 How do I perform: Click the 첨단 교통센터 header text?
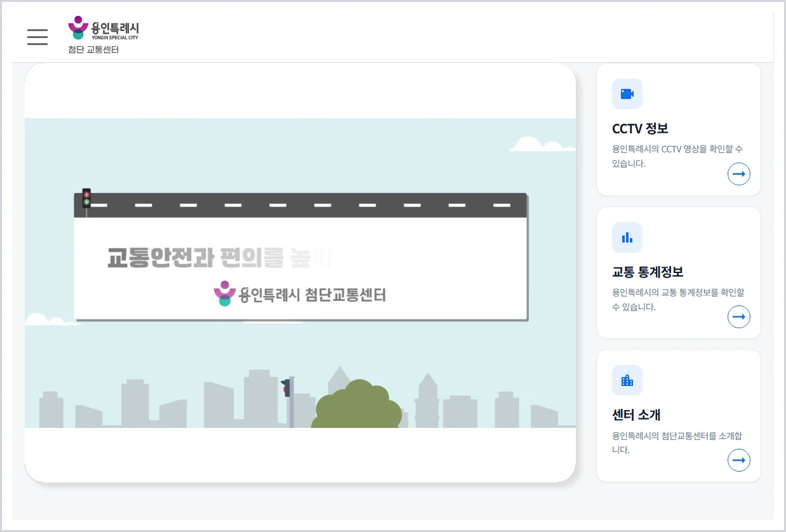tap(93, 50)
